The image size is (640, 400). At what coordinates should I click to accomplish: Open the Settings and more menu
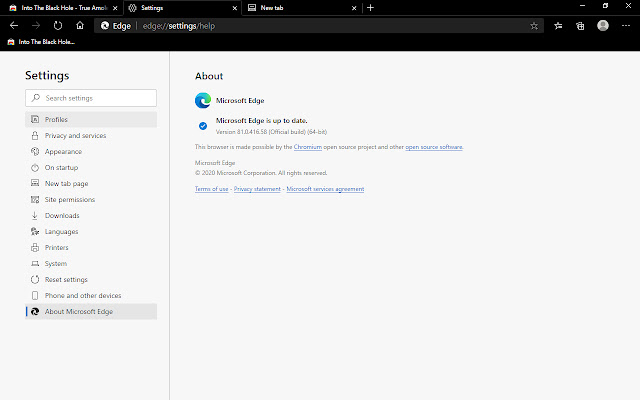(626, 25)
